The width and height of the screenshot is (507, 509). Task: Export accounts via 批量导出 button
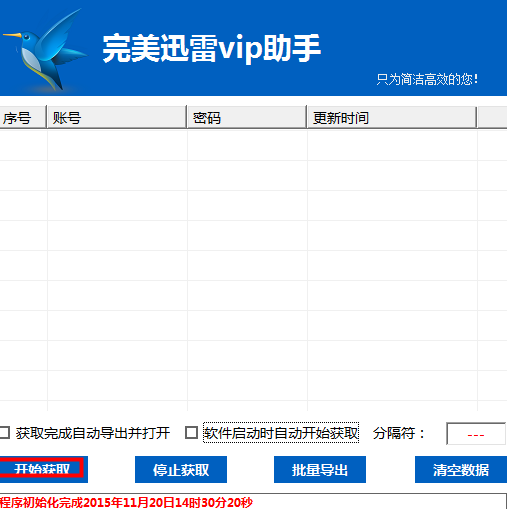[320, 469]
